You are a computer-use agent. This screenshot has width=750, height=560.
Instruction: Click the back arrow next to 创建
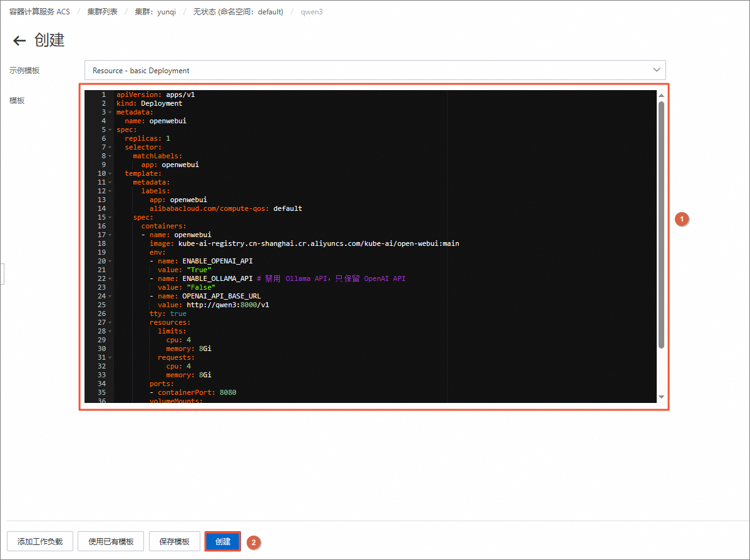[x=19, y=41]
